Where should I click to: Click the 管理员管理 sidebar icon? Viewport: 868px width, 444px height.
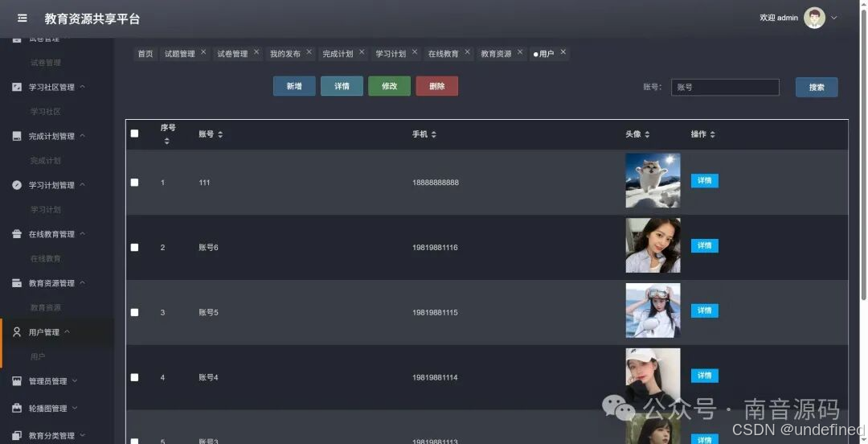point(17,380)
